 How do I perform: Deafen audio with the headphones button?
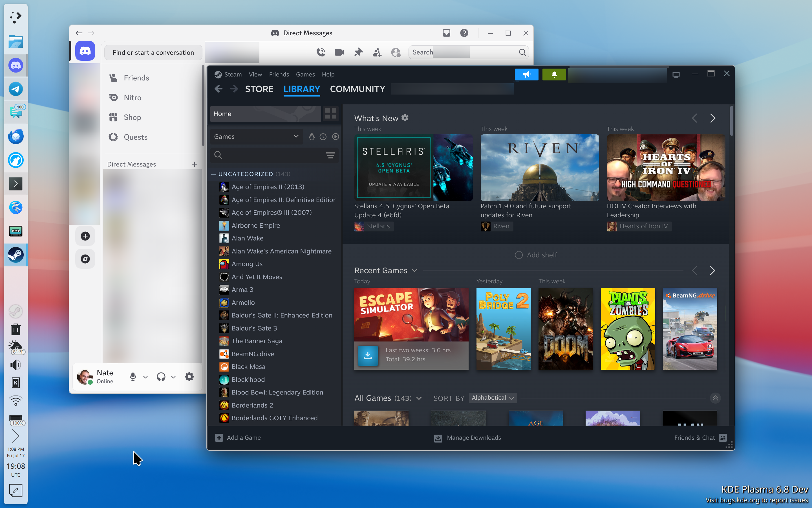click(x=161, y=377)
